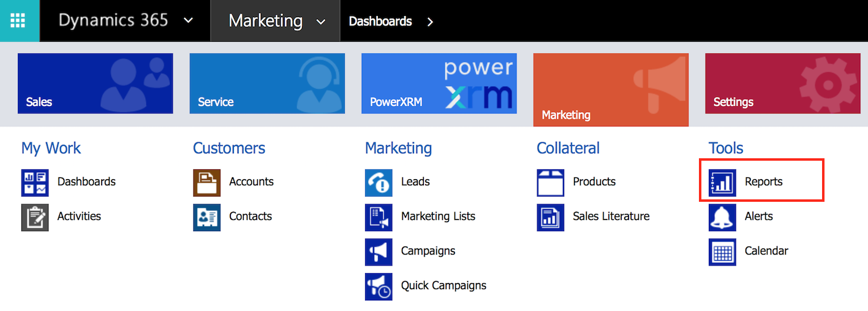The width and height of the screenshot is (868, 311).
Task: Open the Accounts link
Action: [251, 182]
